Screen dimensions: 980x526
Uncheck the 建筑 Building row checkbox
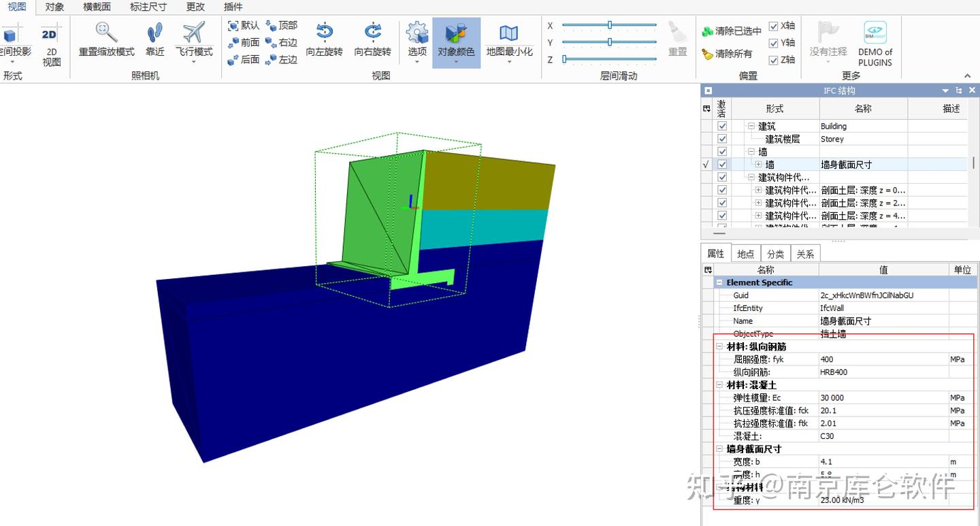coord(722,126)
